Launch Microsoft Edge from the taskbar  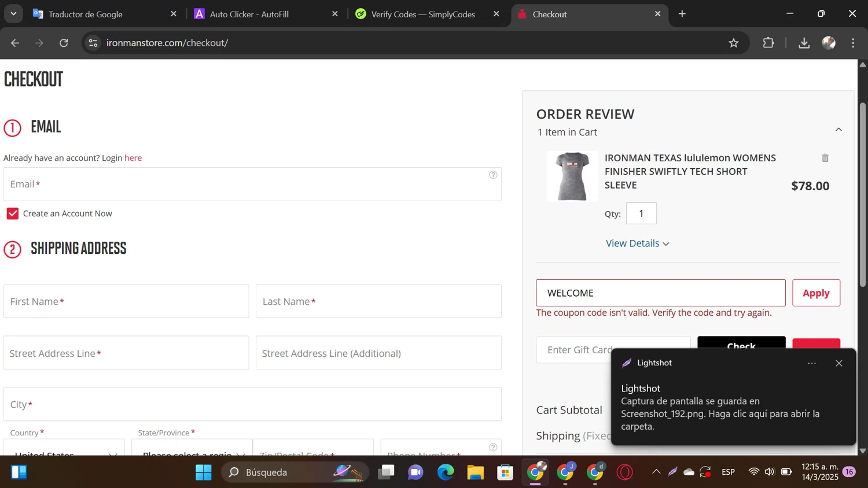click(446, 472)
